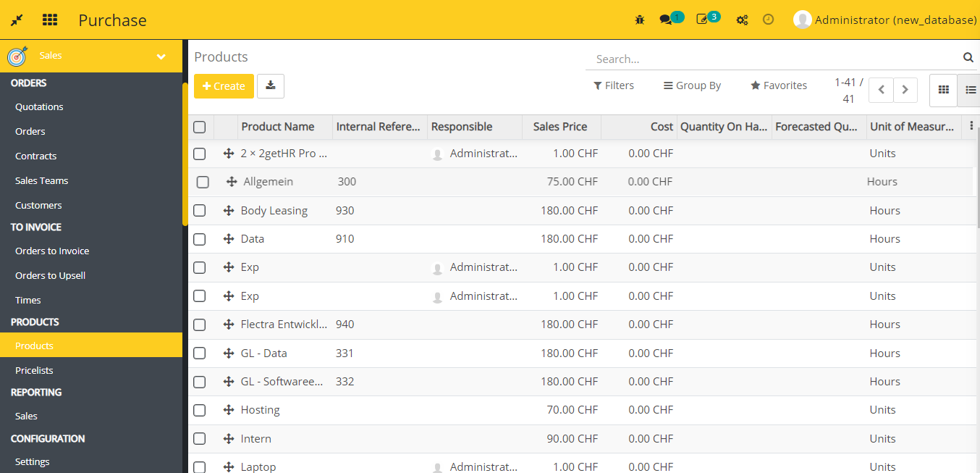Open activities icon with badge 3
This screenshot has height=473, width=980.
click(702, 20)
